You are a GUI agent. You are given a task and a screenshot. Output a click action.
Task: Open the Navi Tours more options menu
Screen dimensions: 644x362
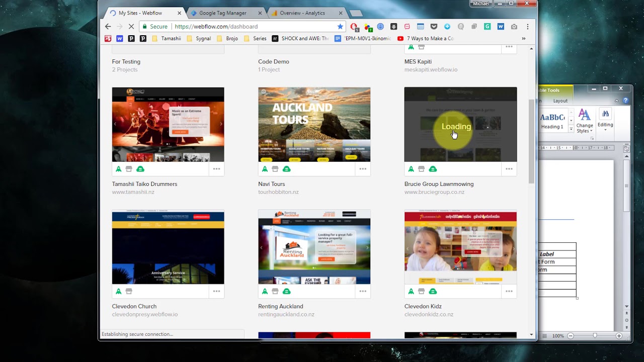point(363,169)
